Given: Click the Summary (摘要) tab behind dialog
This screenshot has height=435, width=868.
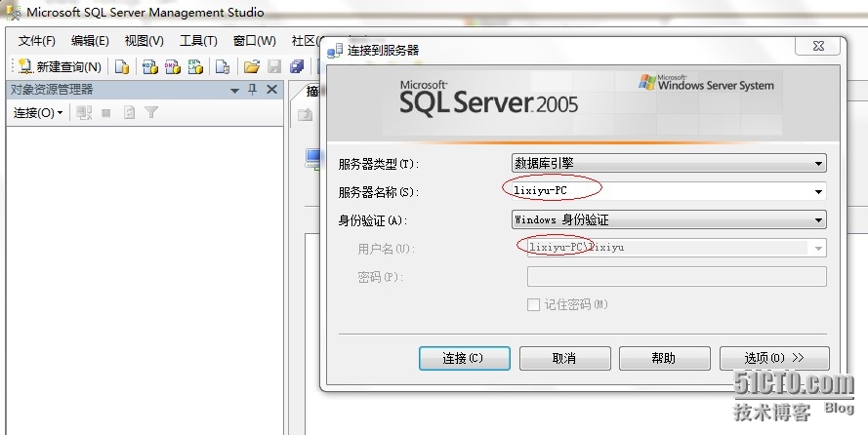Looking at the screenshot, I should [x=311, y=92].
